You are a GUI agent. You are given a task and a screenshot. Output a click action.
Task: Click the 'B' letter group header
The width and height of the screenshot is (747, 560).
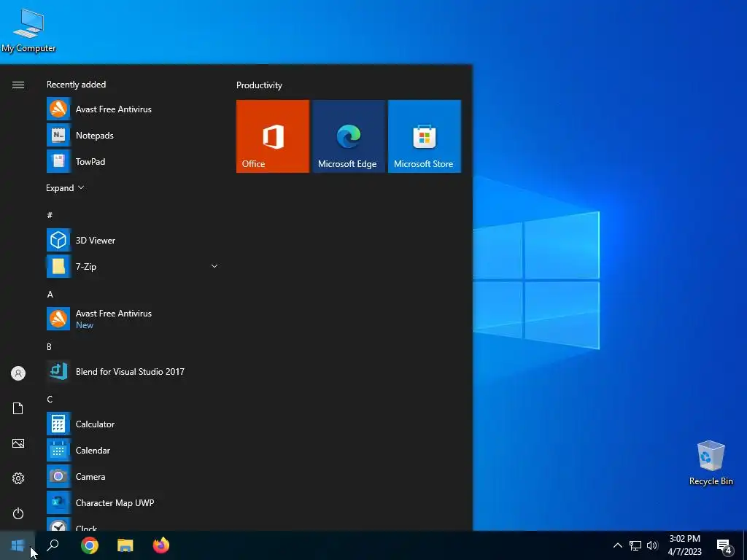[49, 346]
